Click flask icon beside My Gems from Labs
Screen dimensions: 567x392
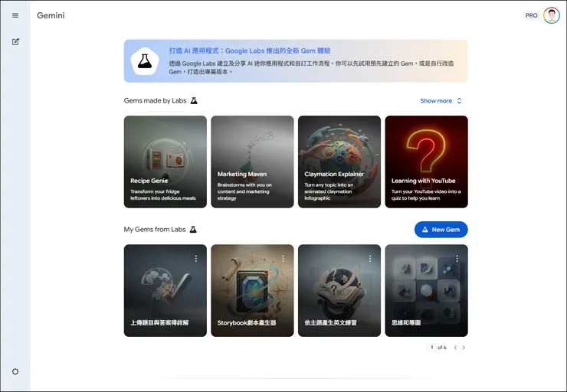(193, 230)
